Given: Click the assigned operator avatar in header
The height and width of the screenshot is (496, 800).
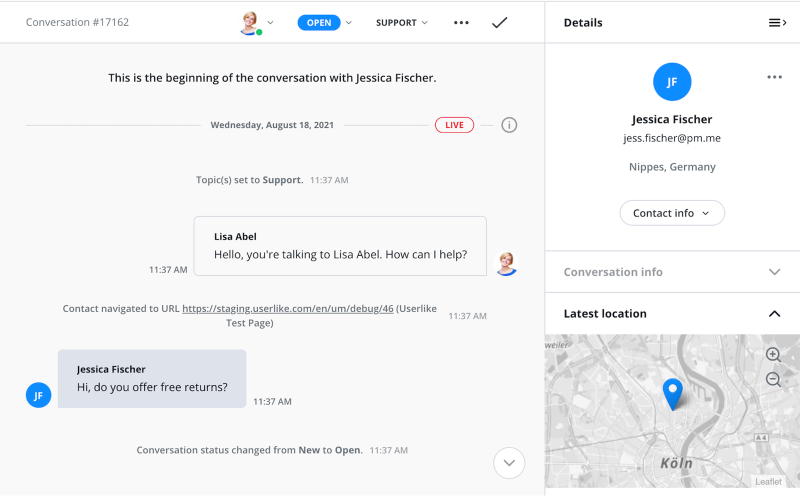Looking at the screenshot, I should pos(250,23).
